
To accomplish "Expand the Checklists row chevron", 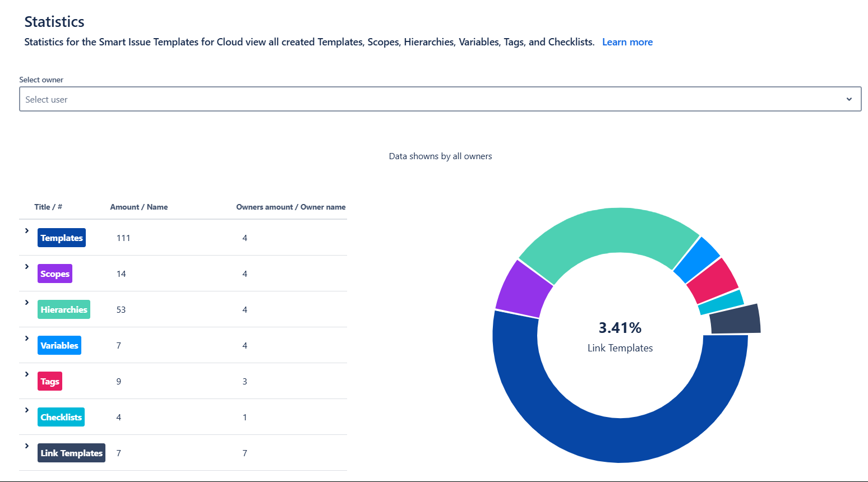I will pyautogui.click(x=26, y=410).
